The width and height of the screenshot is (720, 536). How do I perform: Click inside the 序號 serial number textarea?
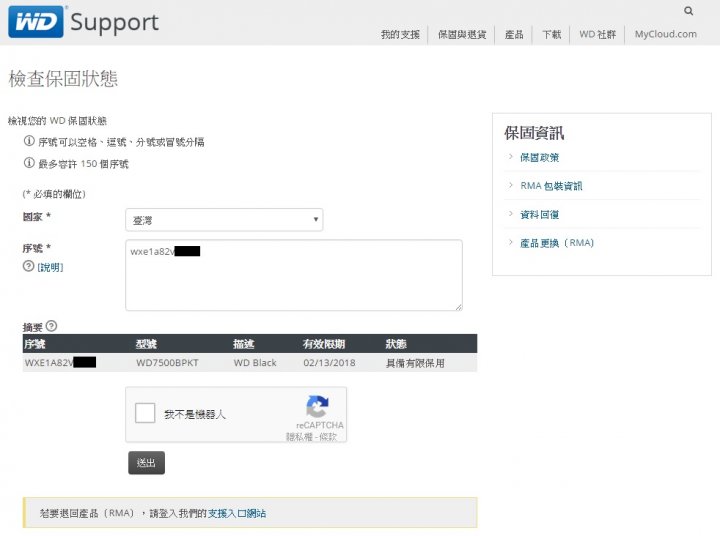tap(294, 275)
